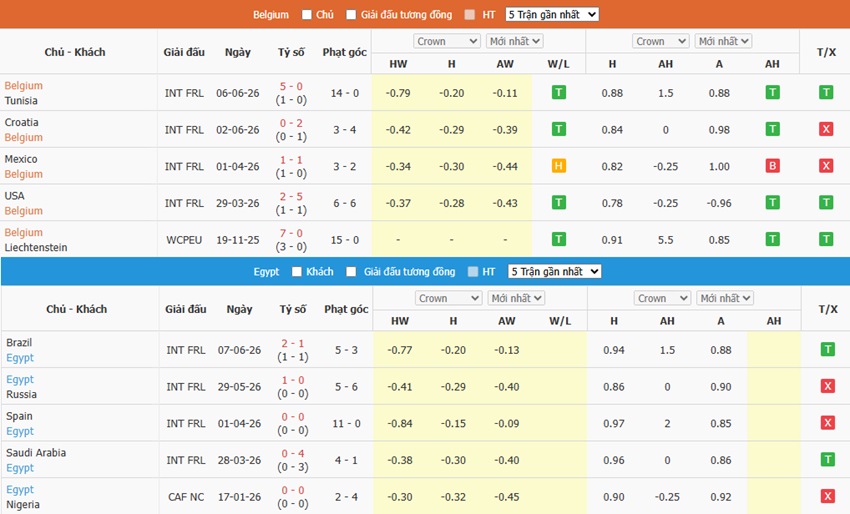Click the 11 - 0 corner value for Spain row
The height and width of the screenshot is (514, 850).
coord(346,423)
